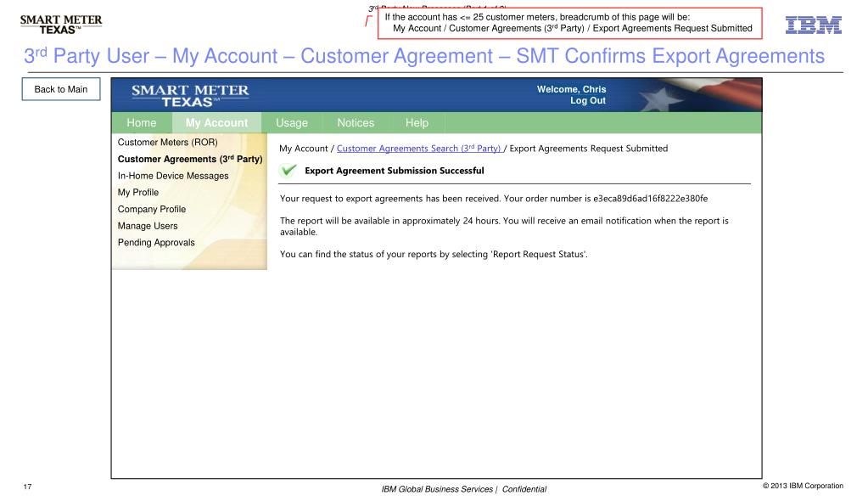This screenshot has height=501, width=868.
Task: Click the Log Out link
Action: point(588,101)
